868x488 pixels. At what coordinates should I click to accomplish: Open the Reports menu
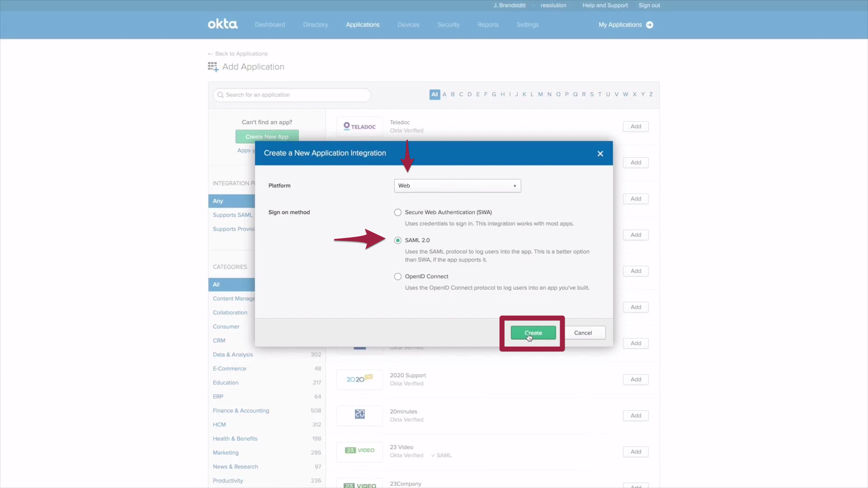tap(488, 25)
